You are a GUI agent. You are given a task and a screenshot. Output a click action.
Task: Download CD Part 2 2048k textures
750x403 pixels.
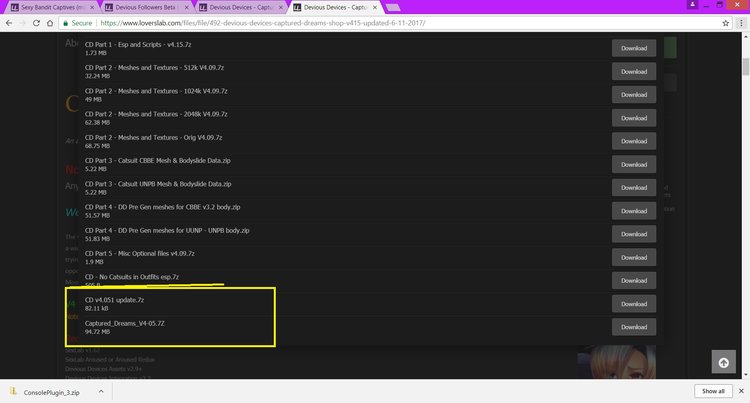pos(634,118)
